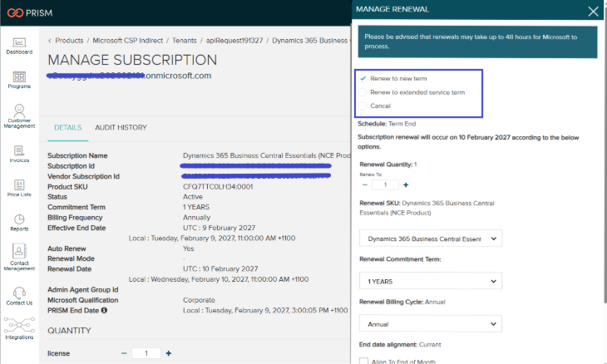Open the Renewal Billing Cycle dropdown
The width and height of the screenshot is (607, 364).
(x=431, y=324)
